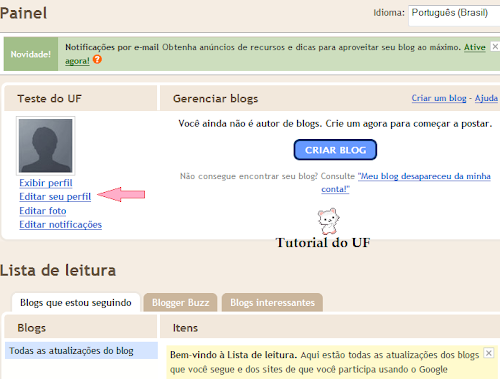Open the Ajuda link
Viewport: 500px width, 379px height.
point(486,98)
